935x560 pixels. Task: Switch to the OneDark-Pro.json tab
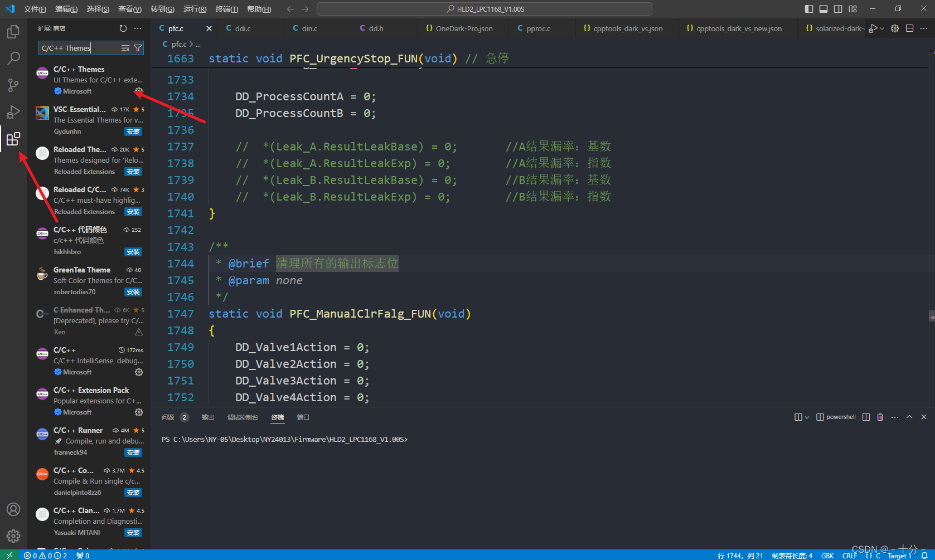[x=464, y=28]
